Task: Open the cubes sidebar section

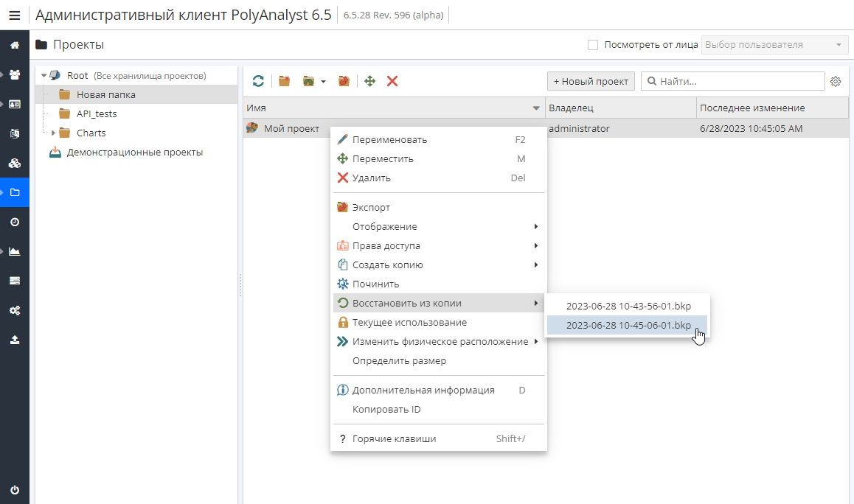Action: [x=15, y=163]
